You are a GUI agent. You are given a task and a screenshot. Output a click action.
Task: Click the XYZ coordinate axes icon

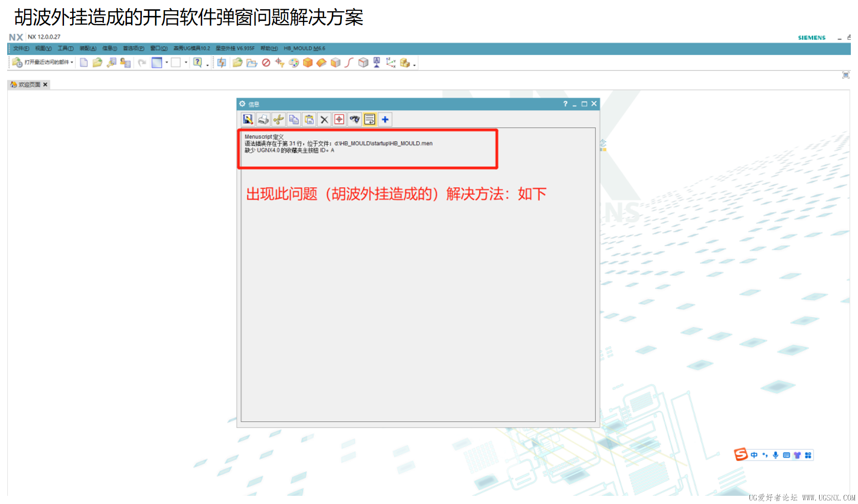[x=391, y=62]
